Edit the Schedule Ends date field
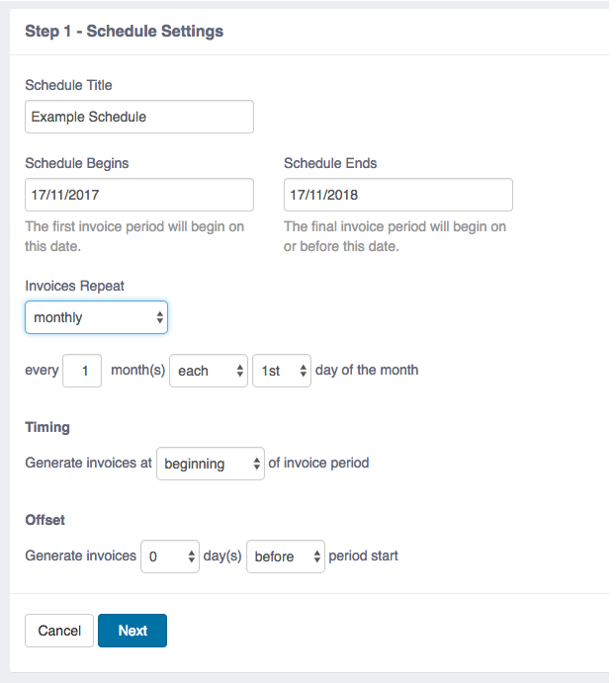 (x=398, y=195)
